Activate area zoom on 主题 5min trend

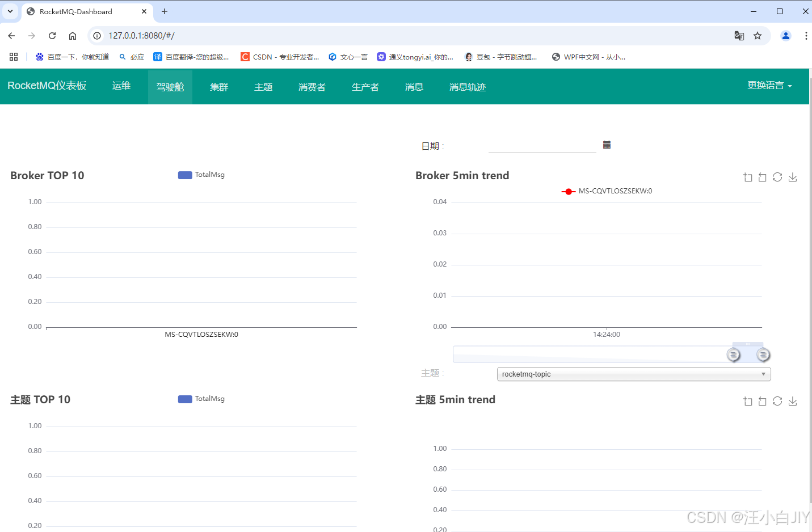[x=747, y=401]
